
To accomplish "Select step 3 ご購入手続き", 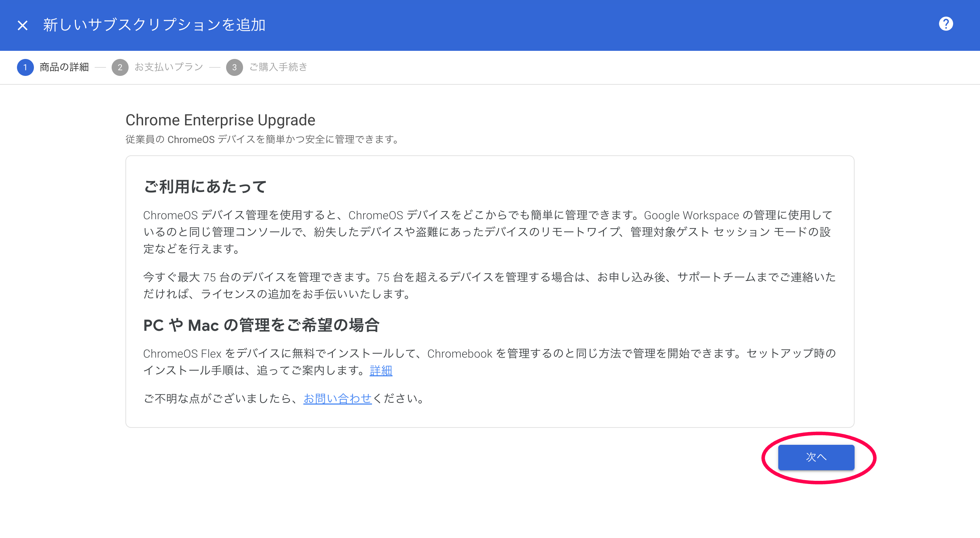I will pyautogui.click(x=267, y=67).
